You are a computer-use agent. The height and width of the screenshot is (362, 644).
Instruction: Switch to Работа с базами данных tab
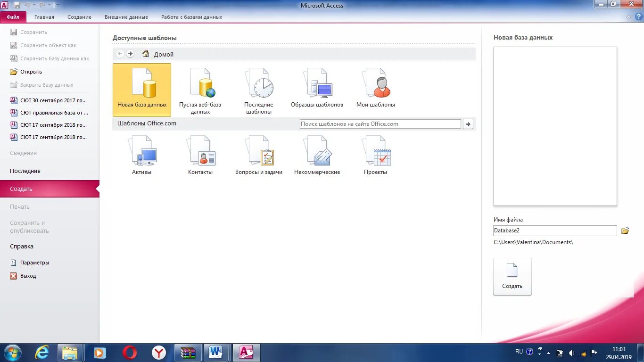click(x=191, y=17)
